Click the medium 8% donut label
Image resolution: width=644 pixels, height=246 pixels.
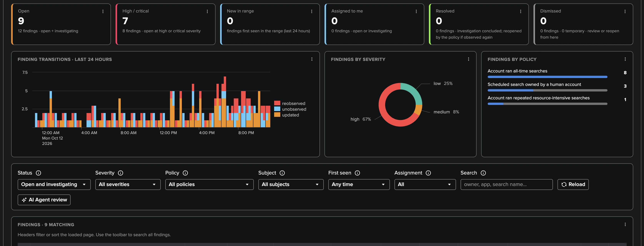pos(446,112)
